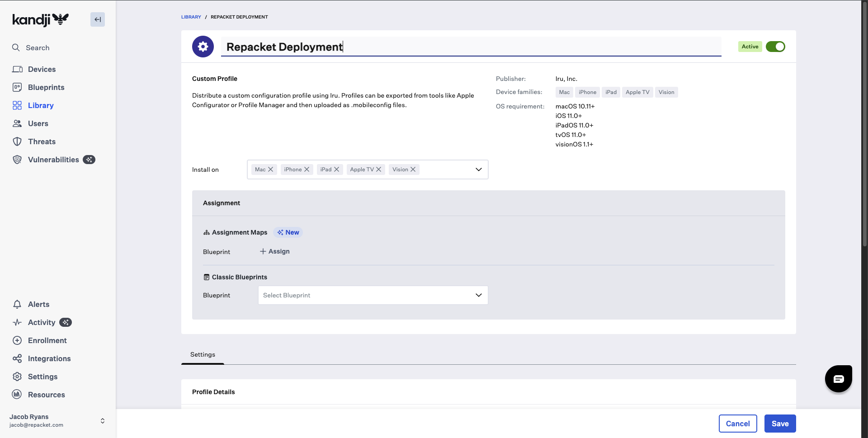Open the Vulnerabilities icon
Screen dimensions: 868x438
(x=17, y=160)
